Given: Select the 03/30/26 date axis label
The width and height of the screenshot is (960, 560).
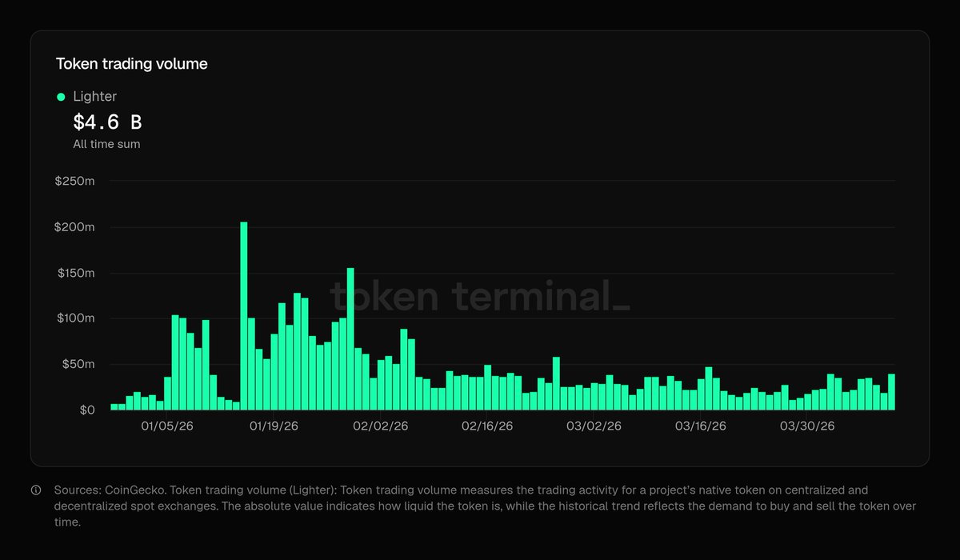Looking at the screenshot, I should click(x=808, y=426).
